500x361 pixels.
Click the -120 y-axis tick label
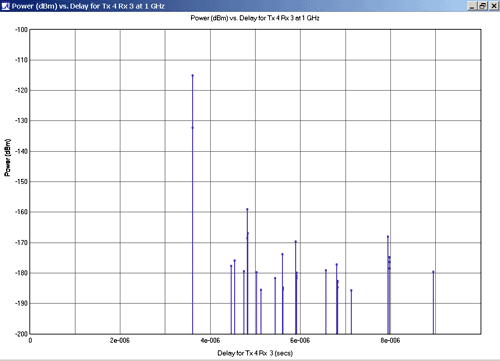pyautogui.click(x=21, y=90)
